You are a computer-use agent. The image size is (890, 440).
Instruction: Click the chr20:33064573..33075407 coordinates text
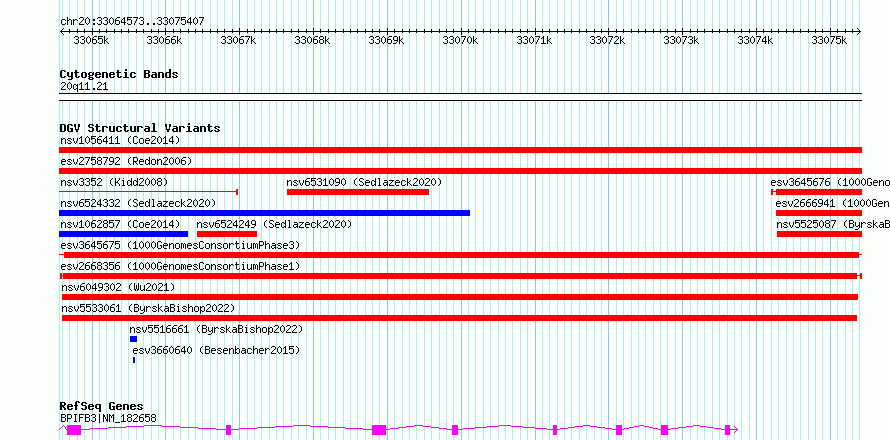tap(132, 21)
